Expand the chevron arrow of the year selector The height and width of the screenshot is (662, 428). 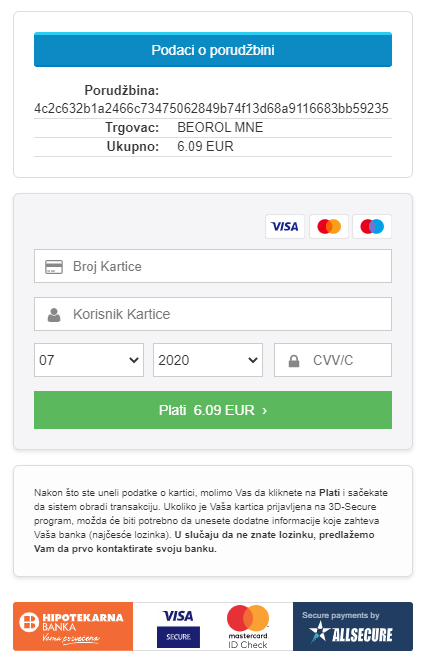point(253,360)
